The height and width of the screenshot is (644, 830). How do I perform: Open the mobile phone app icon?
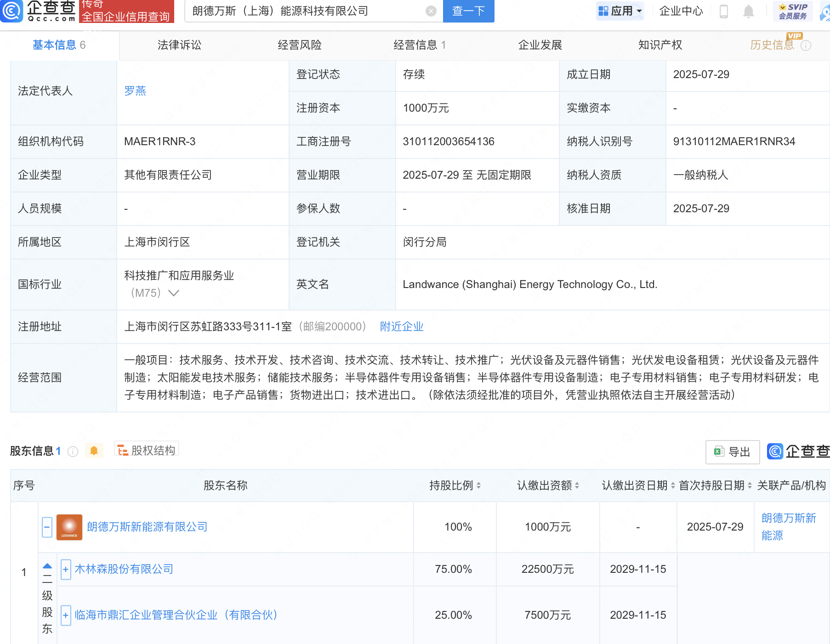(x=723, y=11)
